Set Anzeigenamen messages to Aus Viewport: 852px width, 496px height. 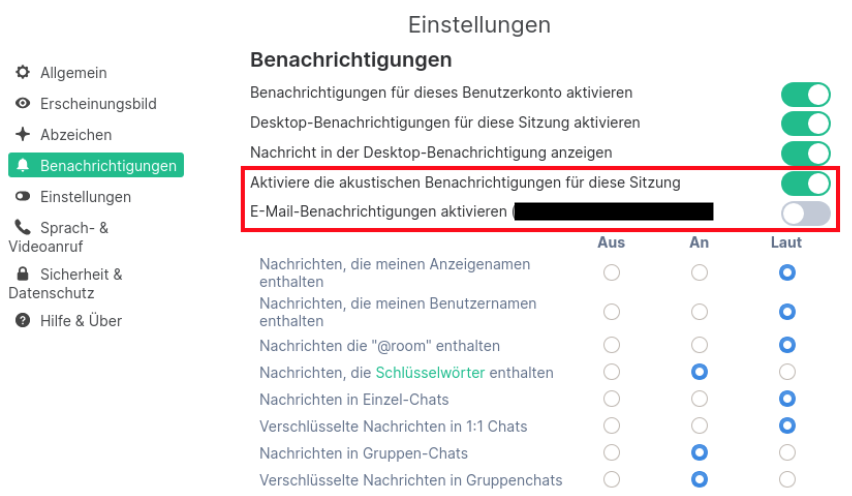(612, 272)
